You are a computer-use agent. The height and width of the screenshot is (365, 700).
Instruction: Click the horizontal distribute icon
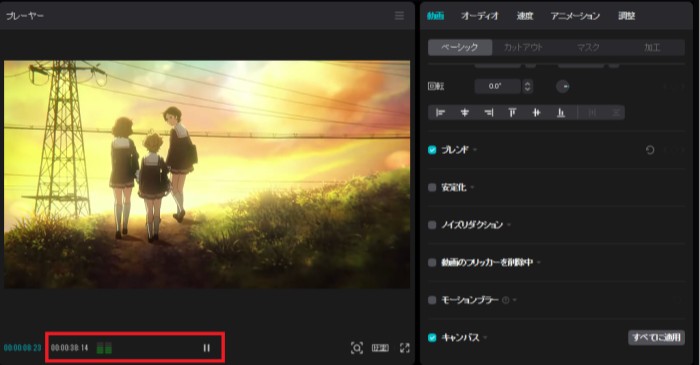592,113
